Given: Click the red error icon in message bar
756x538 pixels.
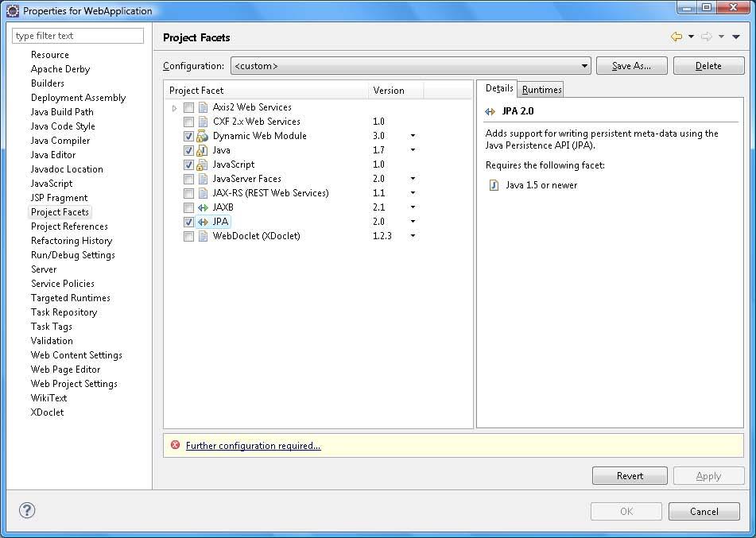Looking at the screenshot, I should coord(176,445).
